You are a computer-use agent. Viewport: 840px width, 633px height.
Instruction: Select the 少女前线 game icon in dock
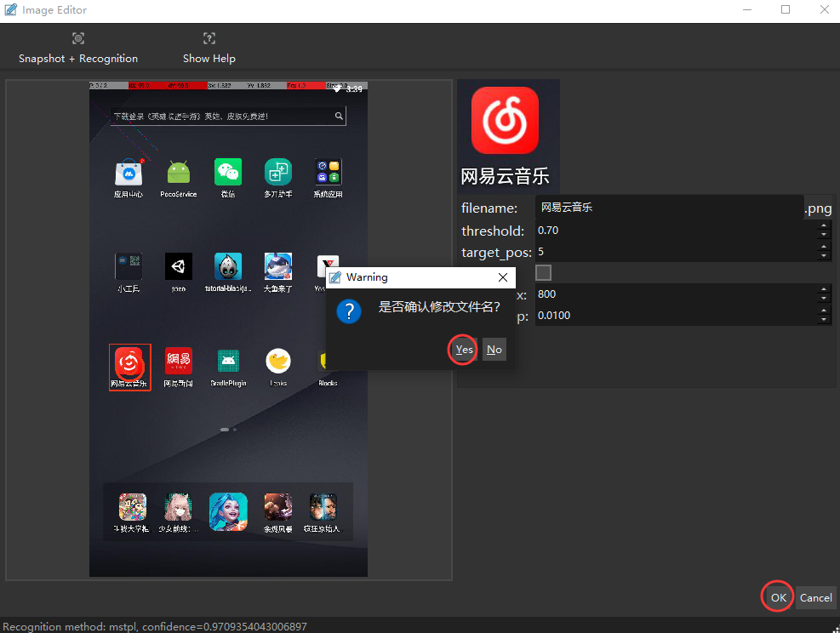click(x=179, y=506)
